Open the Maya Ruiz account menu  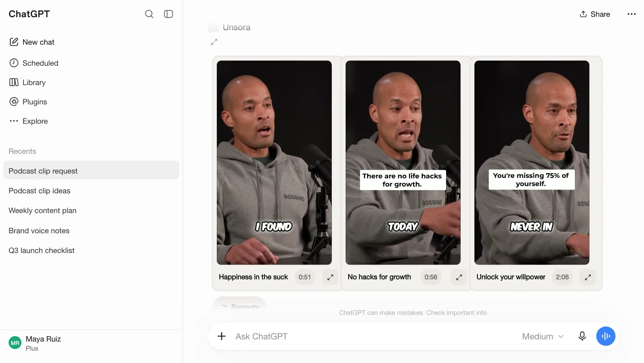coord(91,343)
